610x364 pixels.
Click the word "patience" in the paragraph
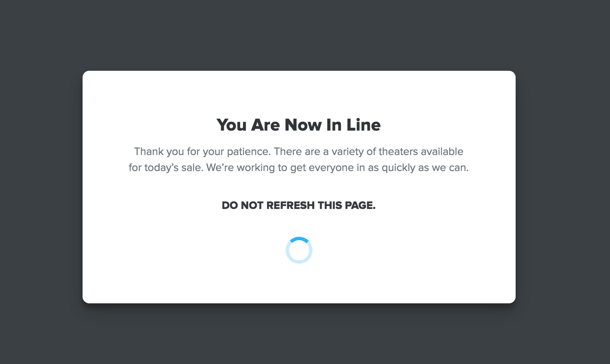[x=247, y=152]
